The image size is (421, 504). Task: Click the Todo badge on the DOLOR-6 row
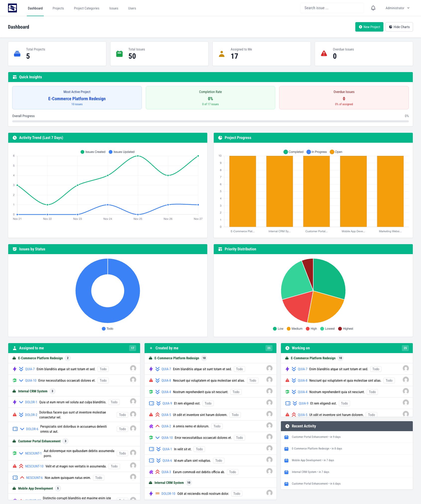coord(122,429)
